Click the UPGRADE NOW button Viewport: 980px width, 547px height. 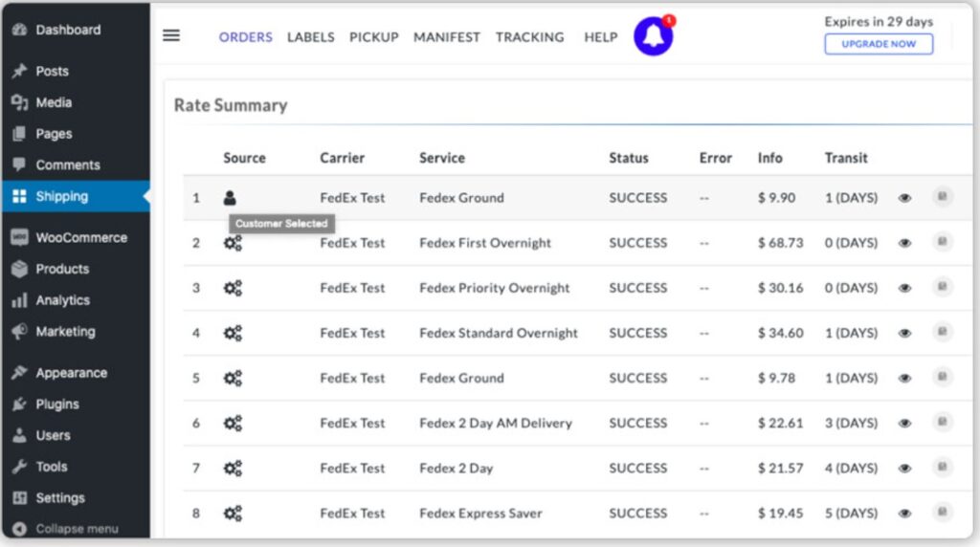(x=879, y=44)
